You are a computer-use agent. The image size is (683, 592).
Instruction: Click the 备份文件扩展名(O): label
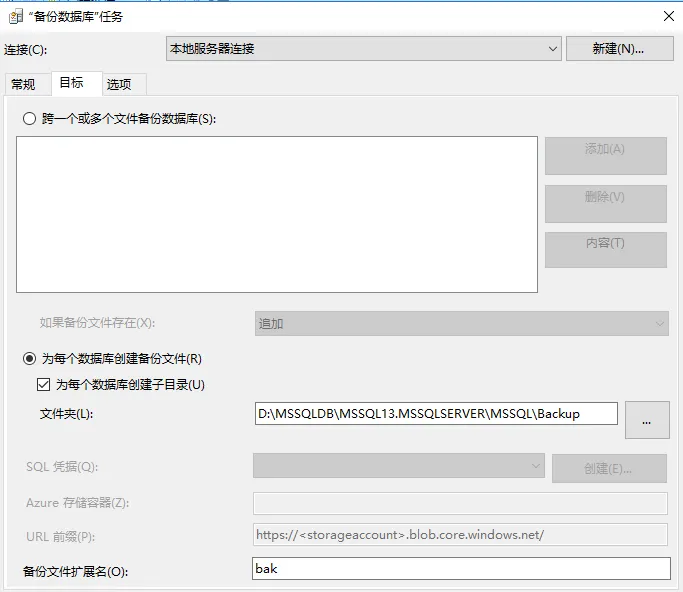pyautogui.click(x=75, y=571)
